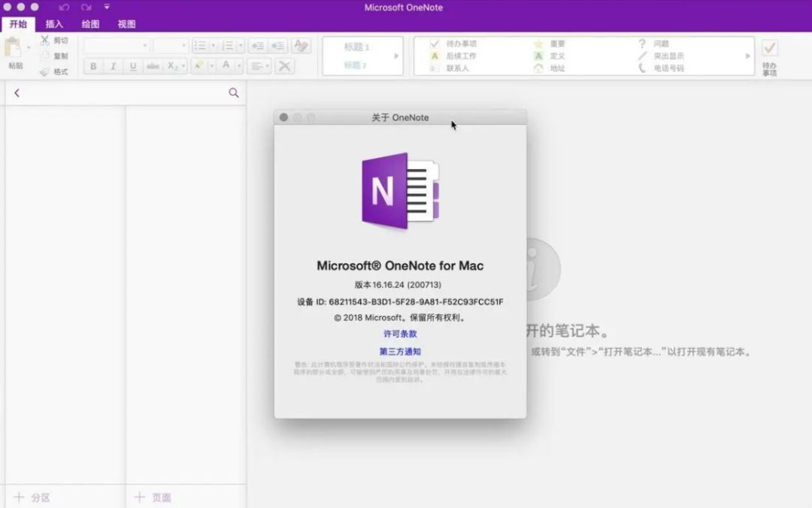812x508 pixels.
Task: Close the 关于 OneNote dialog
Action: (x=283, y=117)
